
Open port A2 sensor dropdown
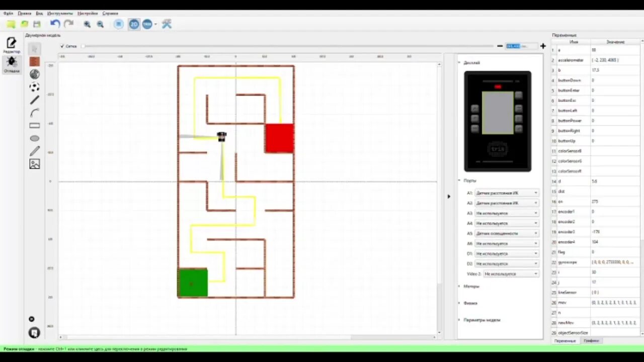pos(507,203)
